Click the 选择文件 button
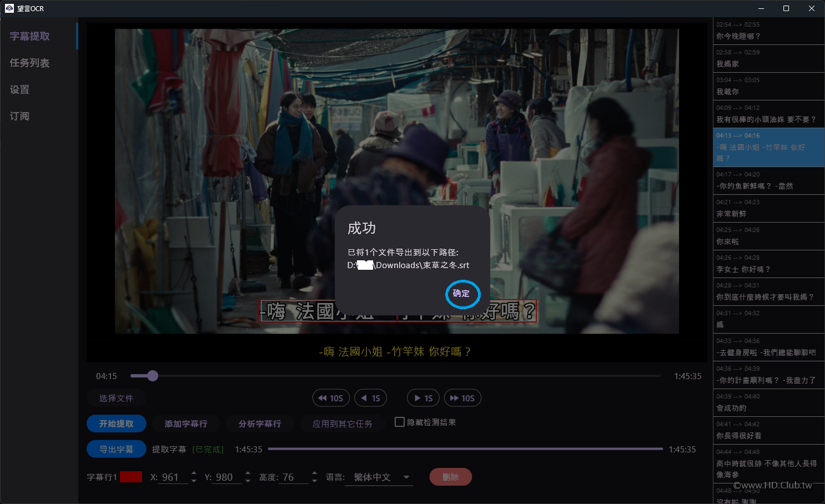825x504 pixels. coord(116,398)
